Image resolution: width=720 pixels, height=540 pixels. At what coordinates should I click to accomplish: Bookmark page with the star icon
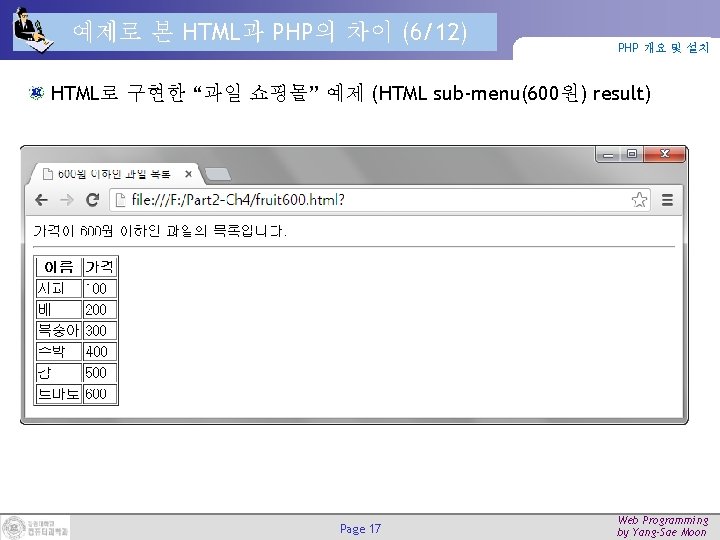coord(639,200)
